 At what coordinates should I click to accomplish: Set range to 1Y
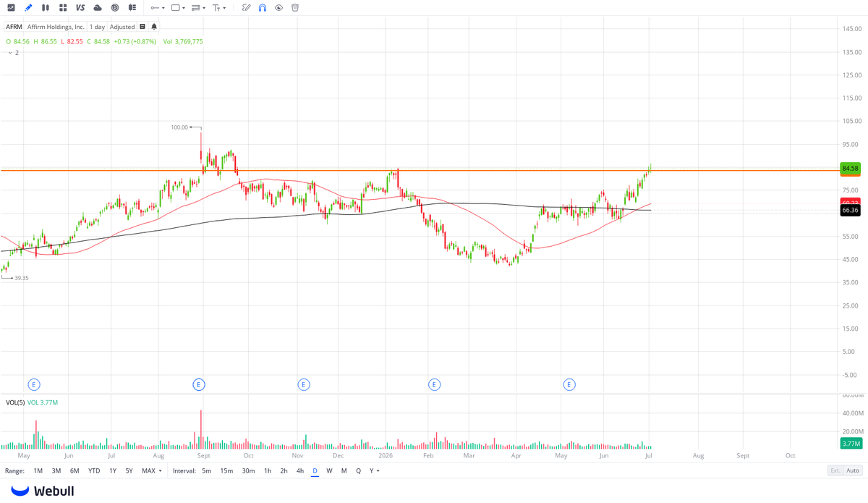[x=113, y=471]
